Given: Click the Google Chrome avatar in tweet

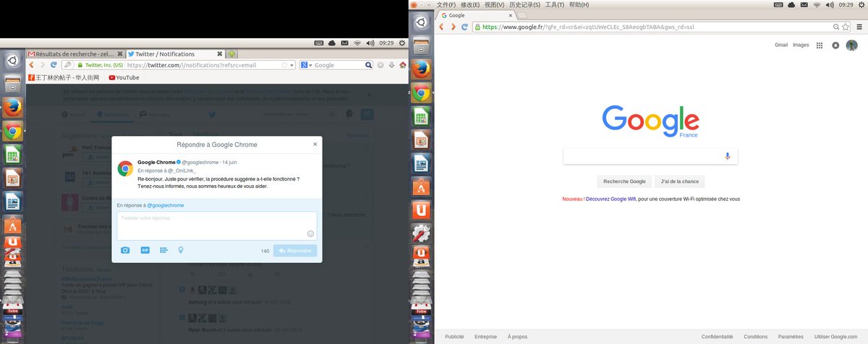Looking at the screenshot, I should point(125,169).
